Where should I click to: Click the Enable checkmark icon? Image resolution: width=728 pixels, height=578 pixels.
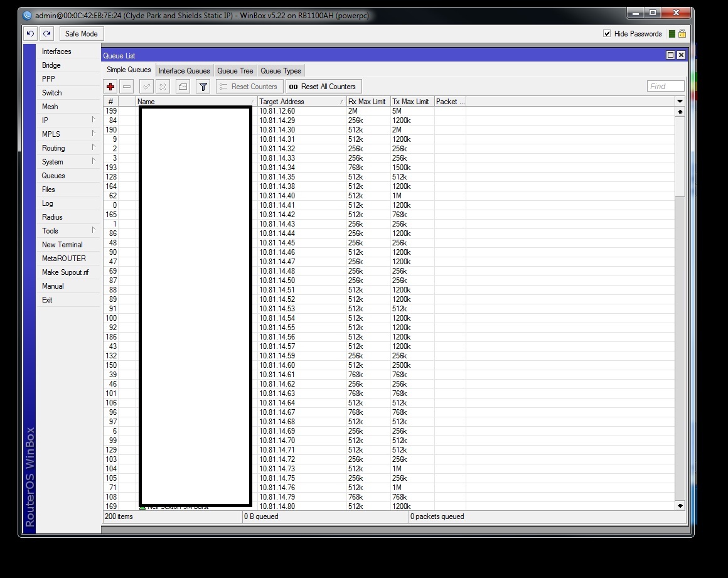point(146,87)
